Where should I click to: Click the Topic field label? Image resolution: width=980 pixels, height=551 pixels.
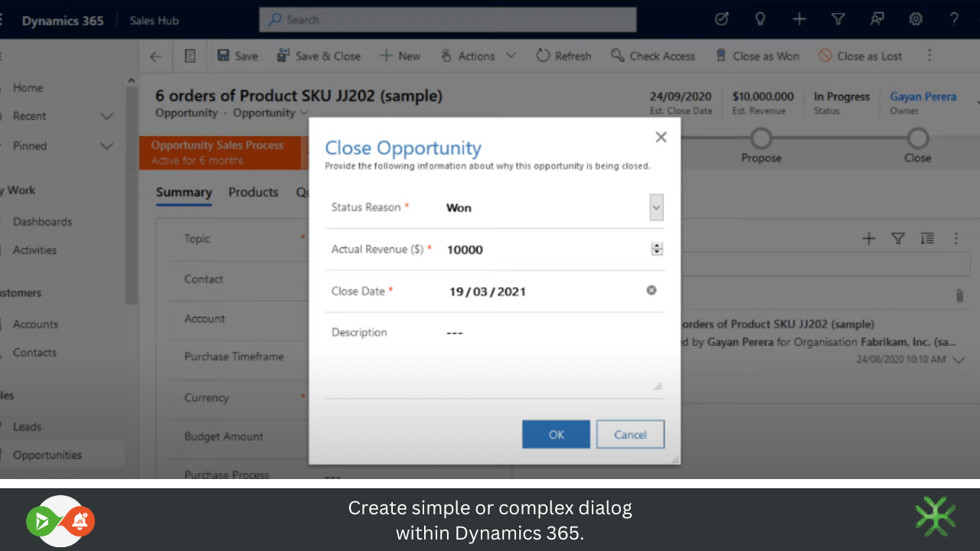(x=197, y=239)
